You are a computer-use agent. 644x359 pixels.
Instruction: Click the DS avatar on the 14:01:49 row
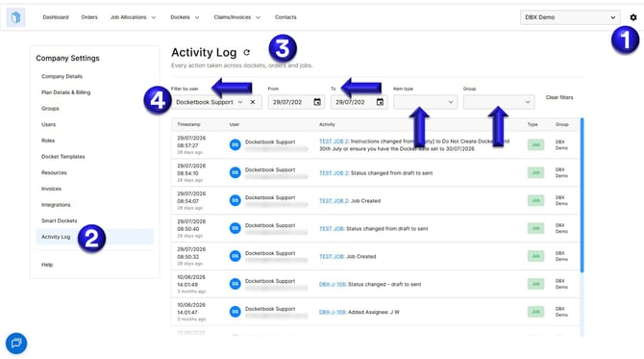point(235,284)
